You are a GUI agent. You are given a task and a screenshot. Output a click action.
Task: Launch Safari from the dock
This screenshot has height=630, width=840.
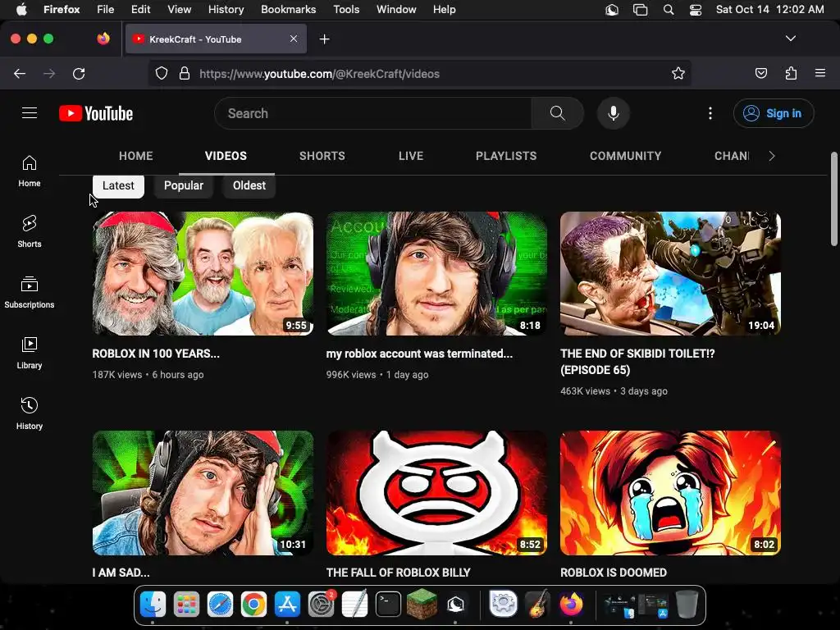[x=220, y=605]
